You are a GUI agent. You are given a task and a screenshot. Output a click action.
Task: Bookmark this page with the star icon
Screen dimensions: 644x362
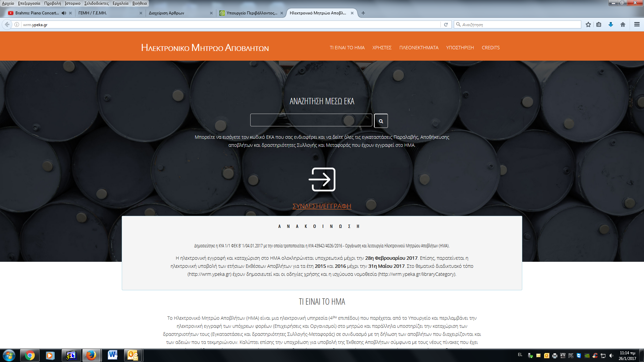588,24
